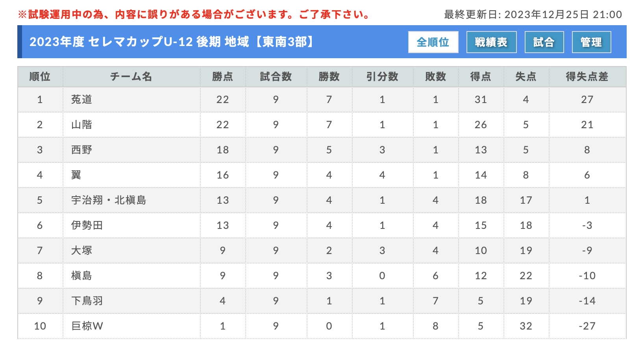Screen dimensions: 644x350
Task: Select team 山階 row
Action: point(322,125)
